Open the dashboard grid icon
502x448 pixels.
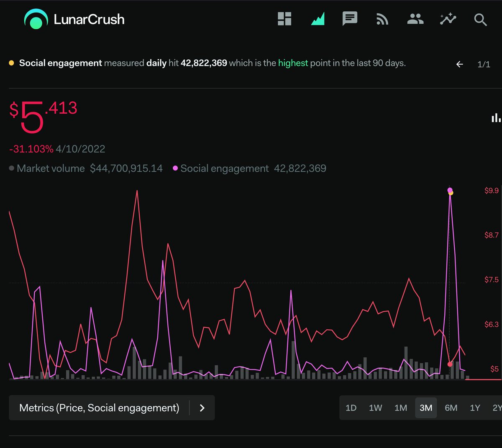284,19
